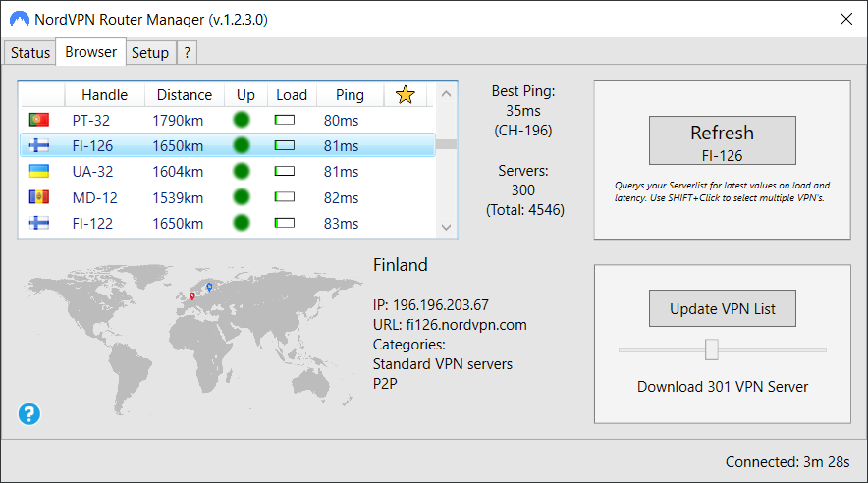Sort servers by the Load column header
The width and height of the screenshot is (868, 483).
point(292,95)
